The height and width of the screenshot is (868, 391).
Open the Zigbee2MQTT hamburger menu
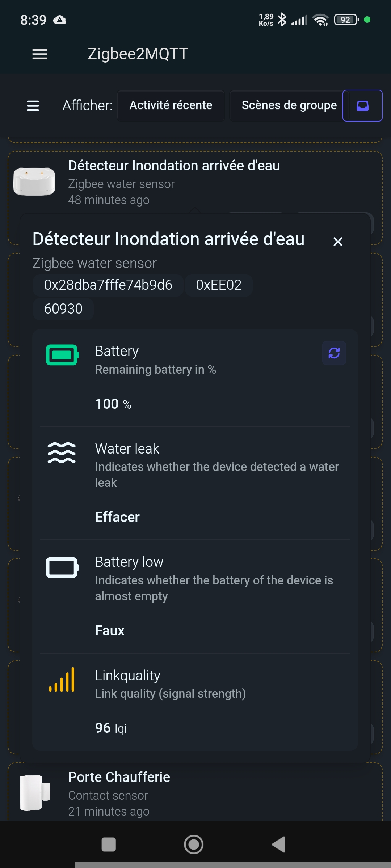click(x=40, y=54)
